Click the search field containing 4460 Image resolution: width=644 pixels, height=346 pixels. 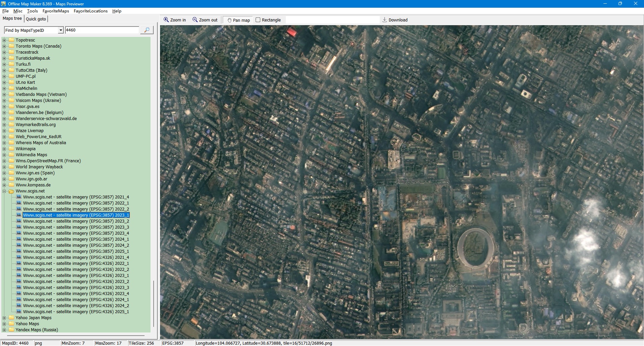[102, 30]
